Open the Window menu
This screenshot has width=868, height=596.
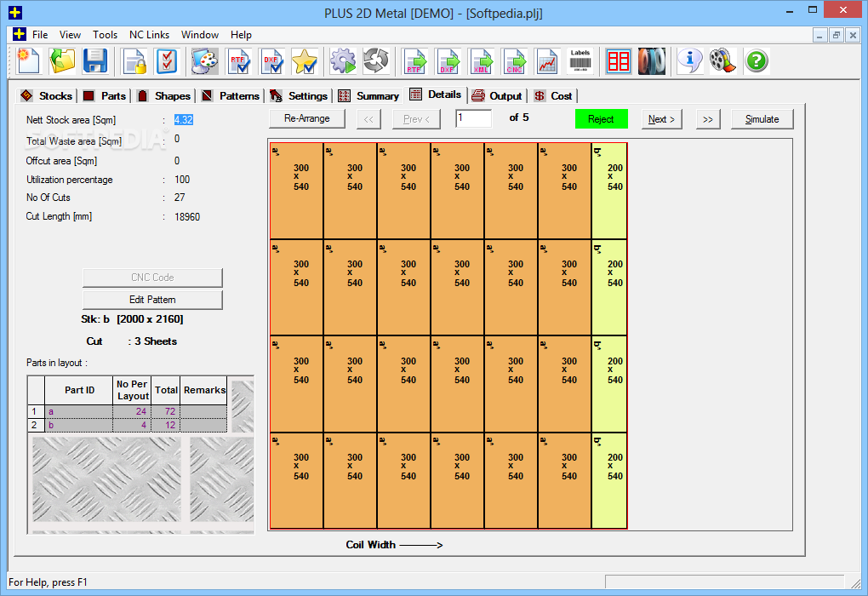(x=200, y=34)
